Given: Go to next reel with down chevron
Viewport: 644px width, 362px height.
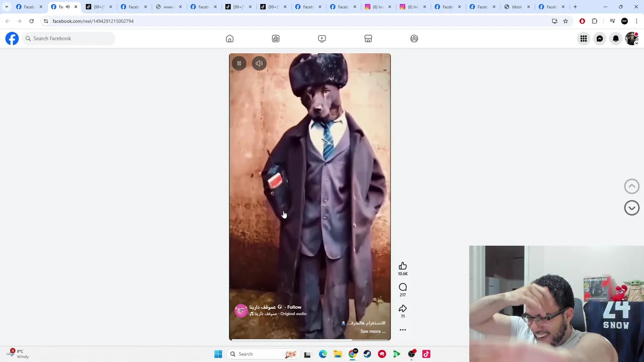Looking at the screenshot, I should tap(631, 208).
